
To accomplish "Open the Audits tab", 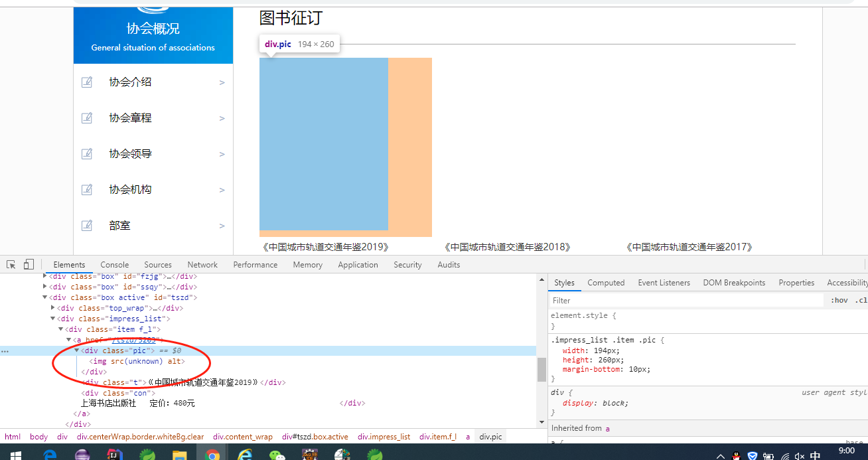I will click(449, 264).
